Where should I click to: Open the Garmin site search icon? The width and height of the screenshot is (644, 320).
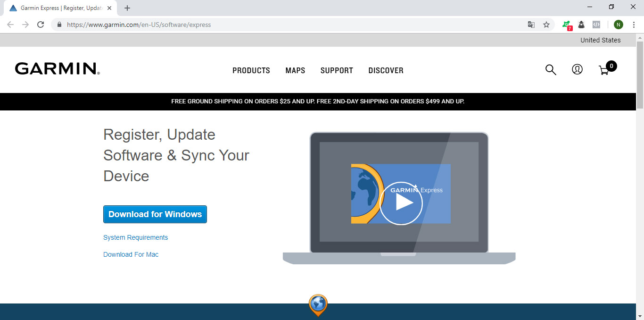(x=551, y=70)
